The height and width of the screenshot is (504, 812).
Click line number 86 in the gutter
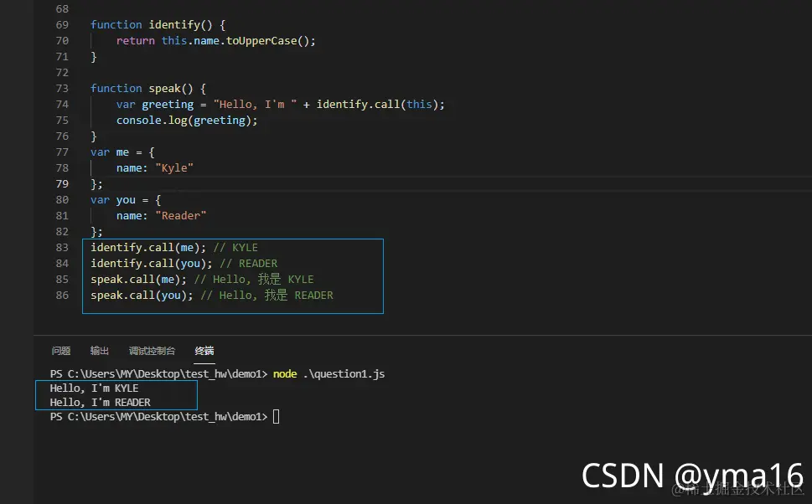click(62, 295)
